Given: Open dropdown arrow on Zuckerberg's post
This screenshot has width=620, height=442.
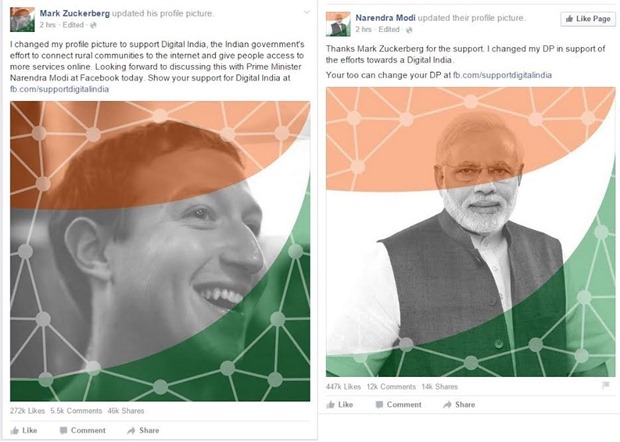Looking at the screenshot, I should point(306,13).
